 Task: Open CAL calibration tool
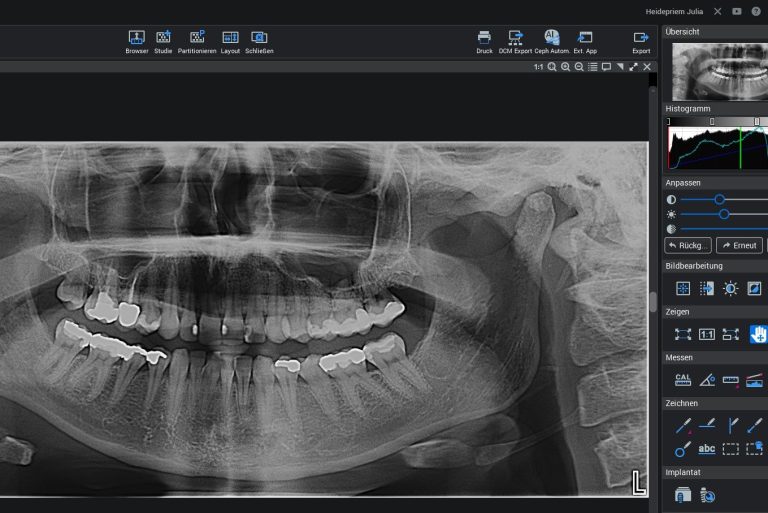pyautogui.click(x=683, y=380)
